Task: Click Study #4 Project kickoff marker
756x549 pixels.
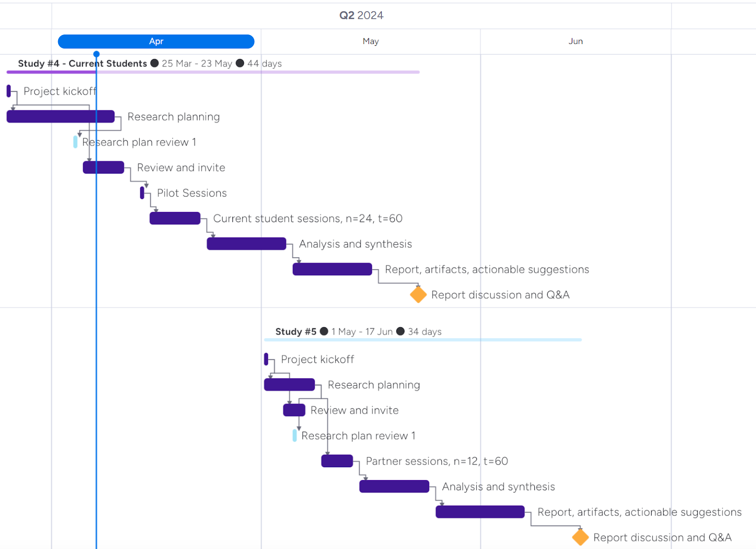Action: 9,91
